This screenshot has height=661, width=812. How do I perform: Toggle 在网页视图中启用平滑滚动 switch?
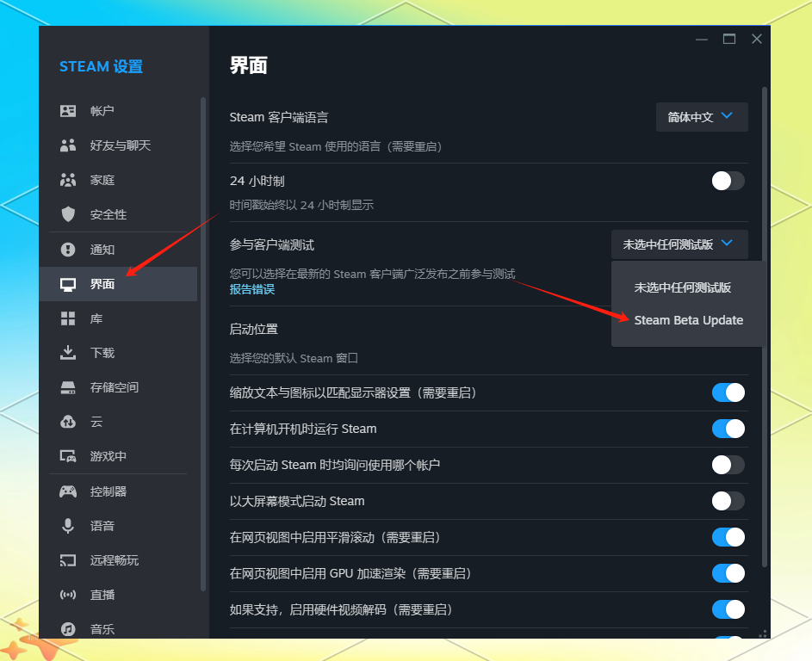click(728, 537)
